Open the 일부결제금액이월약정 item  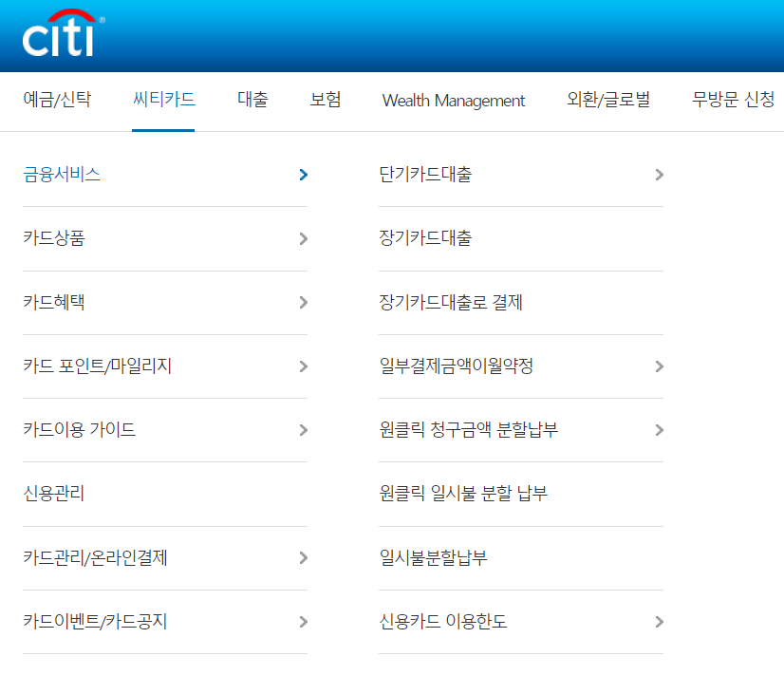tap(456, 366)
